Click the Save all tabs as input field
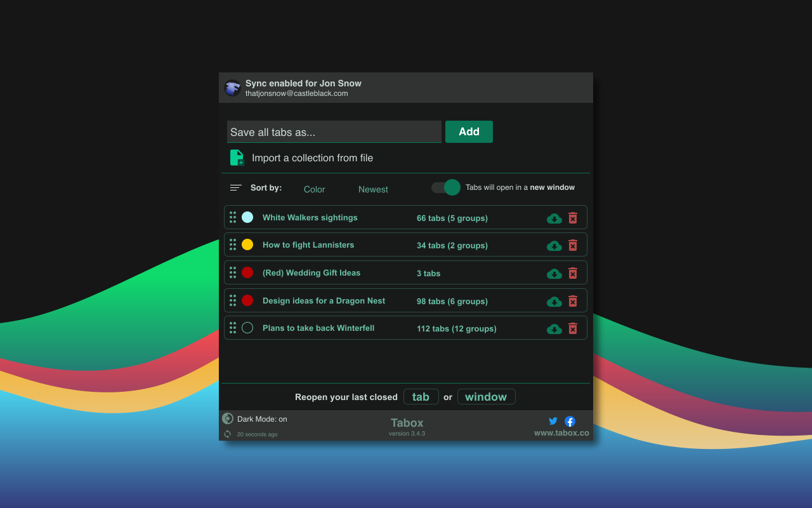 (x=334, y=131)
